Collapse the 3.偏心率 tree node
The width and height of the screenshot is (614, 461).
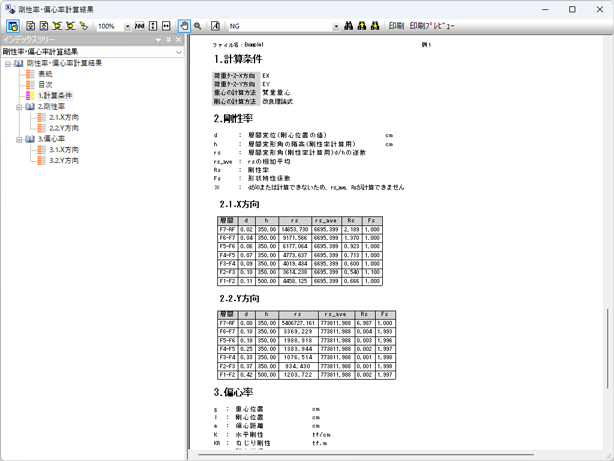coord(19,139)
